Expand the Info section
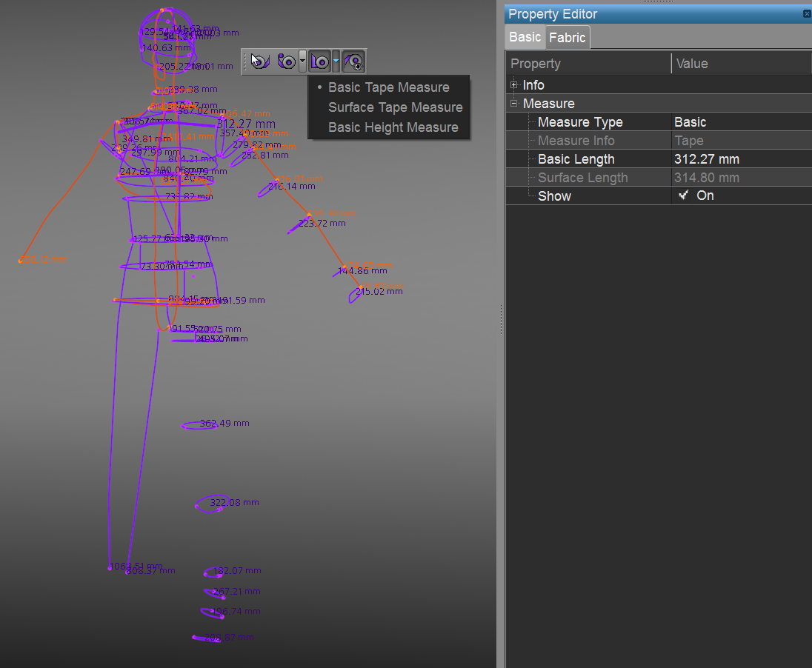Screen dimensions: 812x668 click(x=513, y=85)
